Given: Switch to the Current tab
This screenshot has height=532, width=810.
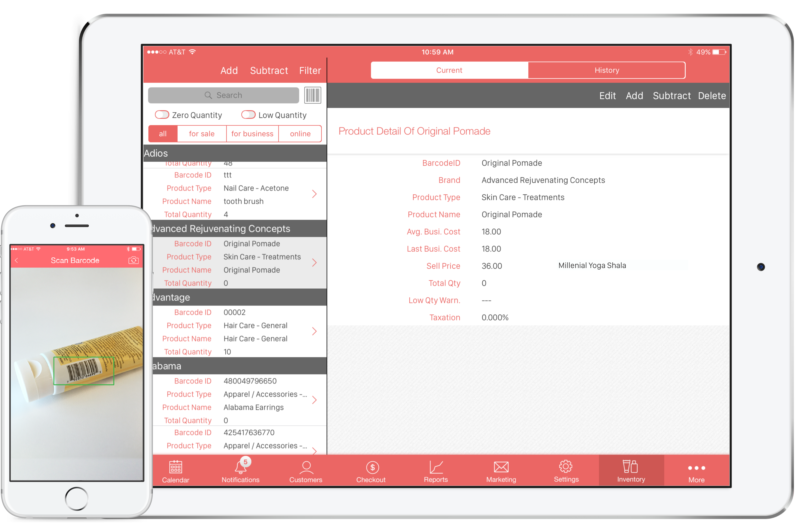Looking at the screenshot, I should pos(449,70).
